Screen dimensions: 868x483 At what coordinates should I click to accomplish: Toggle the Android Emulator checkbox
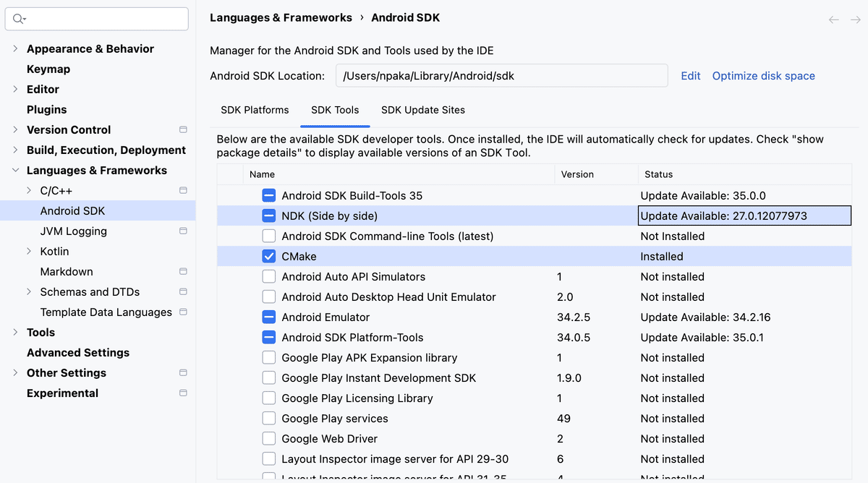click(268, 317)
